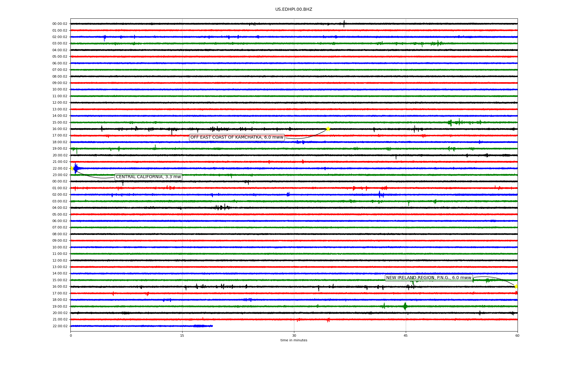The image size is (588, 368).
Task: Click the first 22:00:02 time label
Action: coord(60,168)
